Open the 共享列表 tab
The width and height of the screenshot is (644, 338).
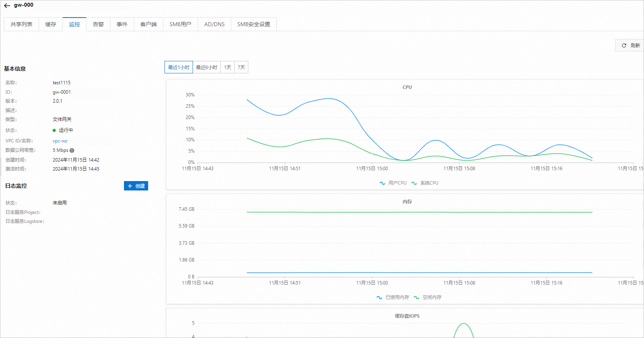tap(21, 24)
